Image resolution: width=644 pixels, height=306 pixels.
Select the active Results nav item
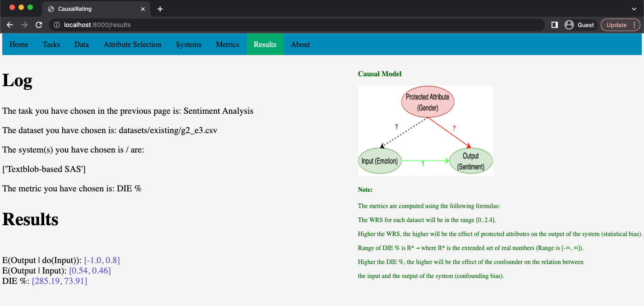tap(265, 44)
